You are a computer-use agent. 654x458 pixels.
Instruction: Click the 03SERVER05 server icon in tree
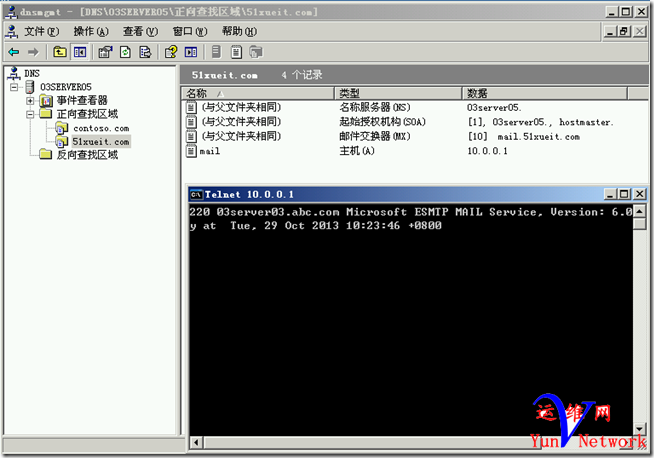point(30,87)
